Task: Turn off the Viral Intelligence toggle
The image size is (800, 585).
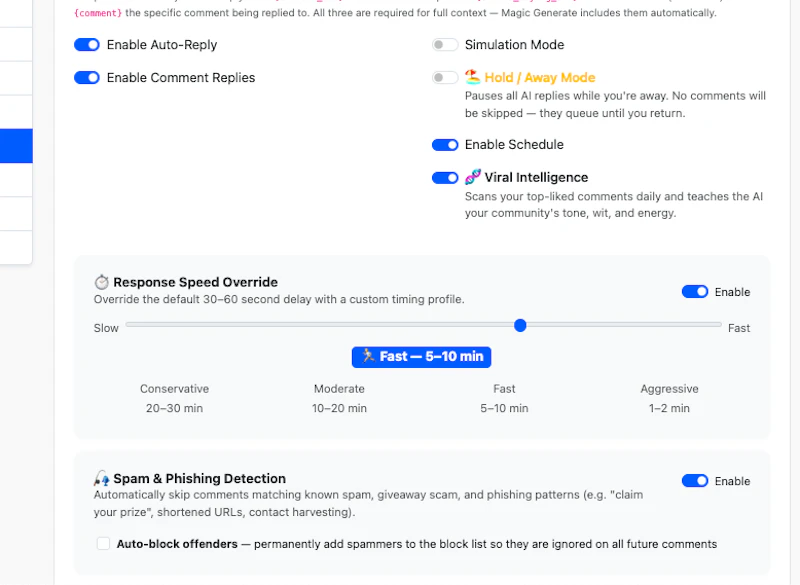Action: (x=445, y=177)
